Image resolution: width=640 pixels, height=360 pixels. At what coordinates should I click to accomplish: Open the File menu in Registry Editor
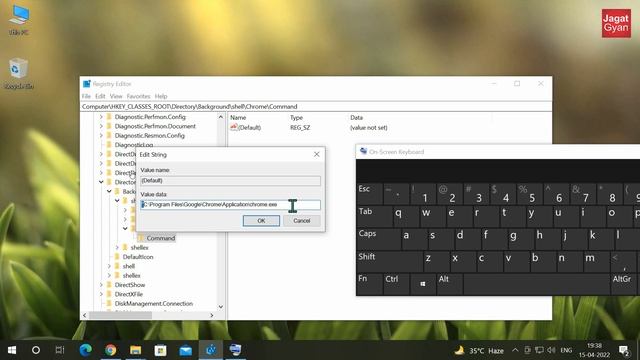coord(86,96)
